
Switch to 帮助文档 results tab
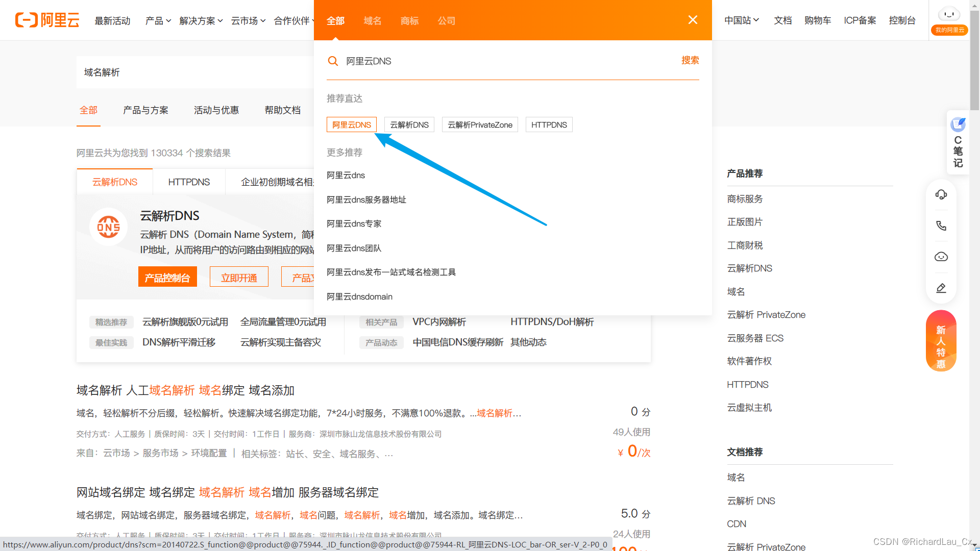(x=283, y=110)
